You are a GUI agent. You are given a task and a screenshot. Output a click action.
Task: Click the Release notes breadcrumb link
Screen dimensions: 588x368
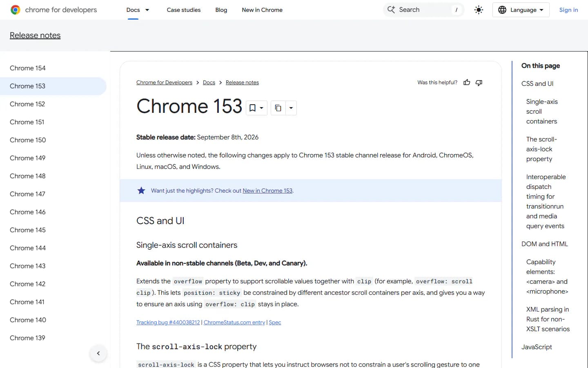(x=242, y=83)
